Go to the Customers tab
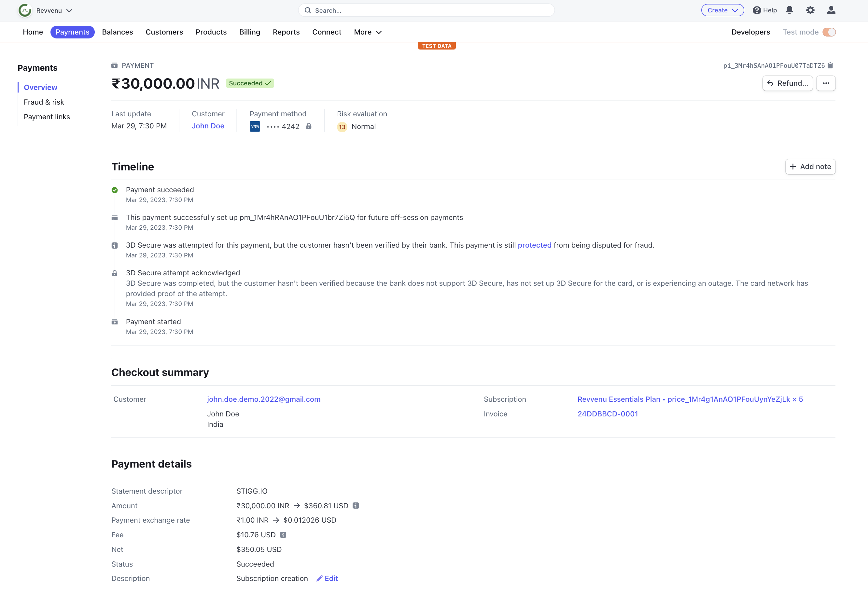Viewport: 868px width, 593px height. pyautogui.click(x=164, y=32)
